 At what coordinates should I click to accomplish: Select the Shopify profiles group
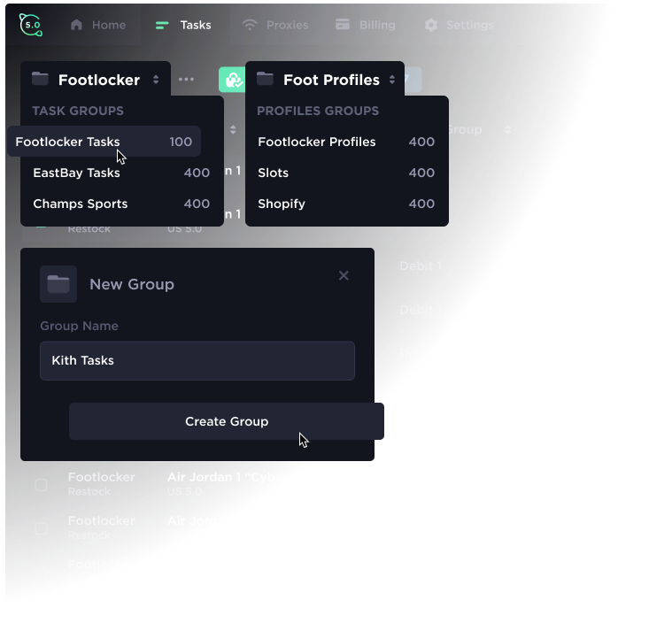(x=346, y=204)
